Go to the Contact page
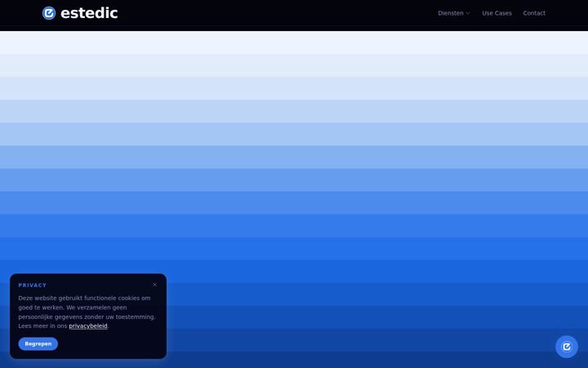The width and height of the screenshot is (588, 368). click(x=534, y=13)
